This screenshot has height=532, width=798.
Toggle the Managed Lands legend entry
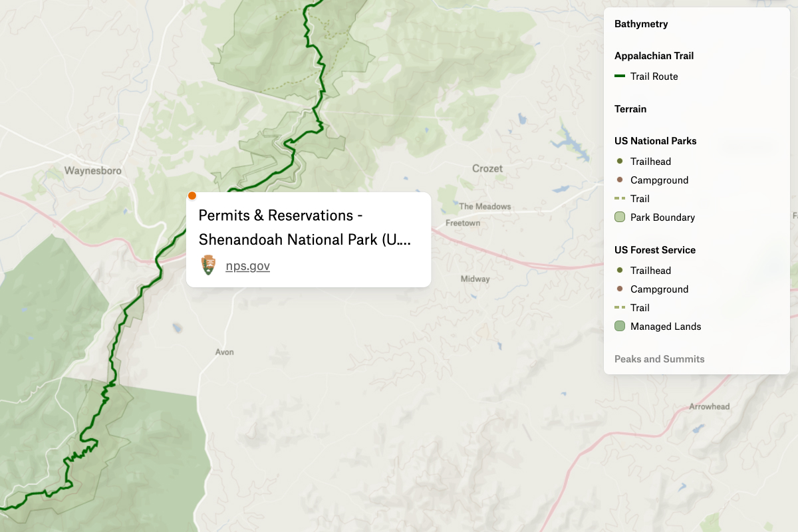click(x=665, y=326)
